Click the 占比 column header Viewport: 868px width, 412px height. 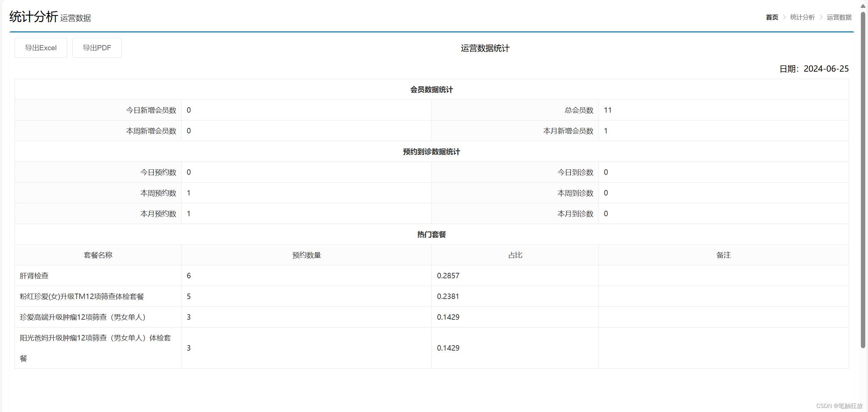[x=515, y=255]
